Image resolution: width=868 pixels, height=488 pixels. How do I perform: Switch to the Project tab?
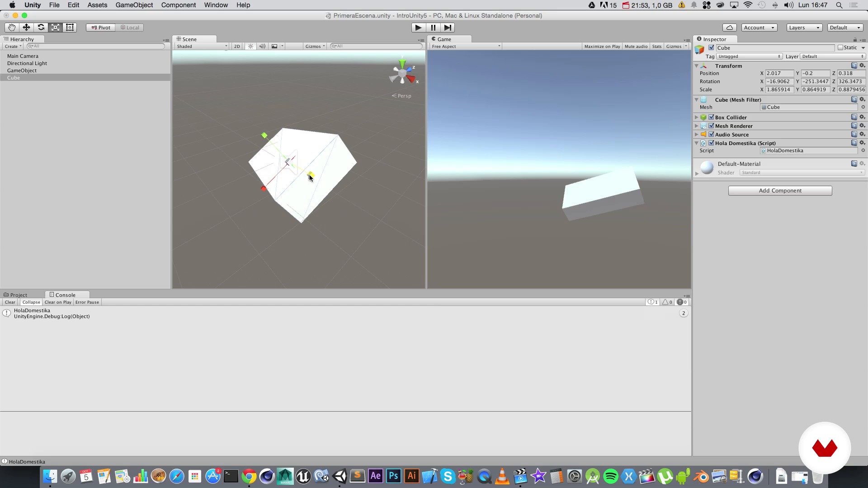tap(19, 295)
